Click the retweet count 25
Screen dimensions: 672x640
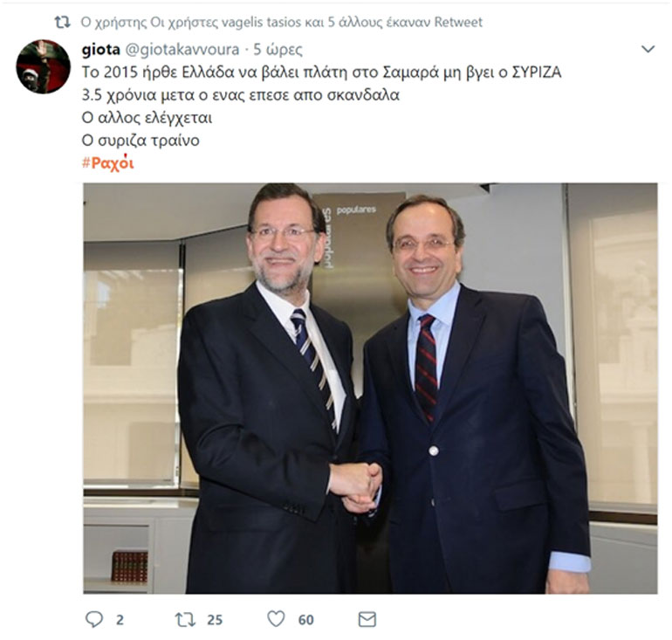pos(215,620)
